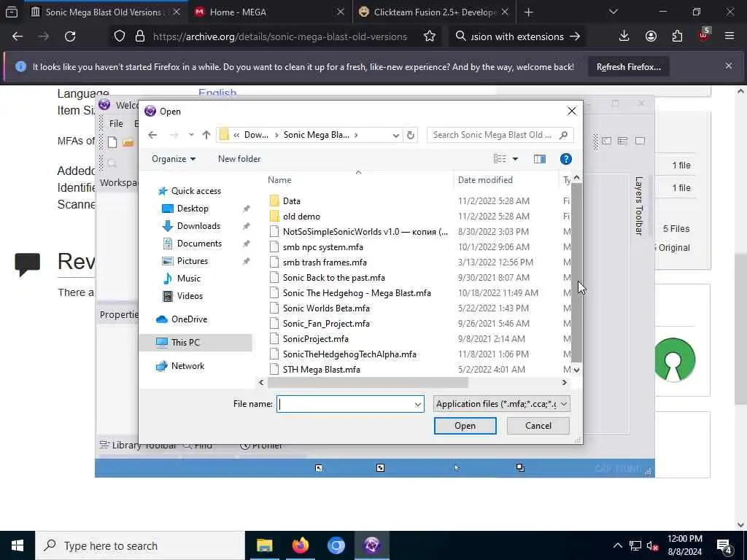Open the Windows Start menu
Viewport: 747px width, 560px height.
coord(18,545)
